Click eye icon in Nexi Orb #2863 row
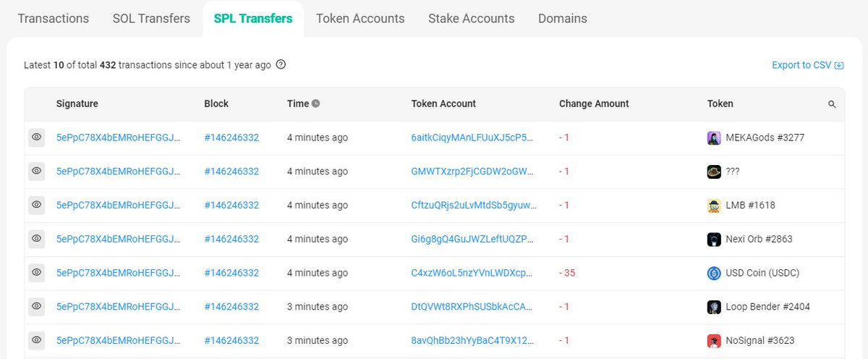The width and height of the screenshot is (868, 359). pos(36,239)
